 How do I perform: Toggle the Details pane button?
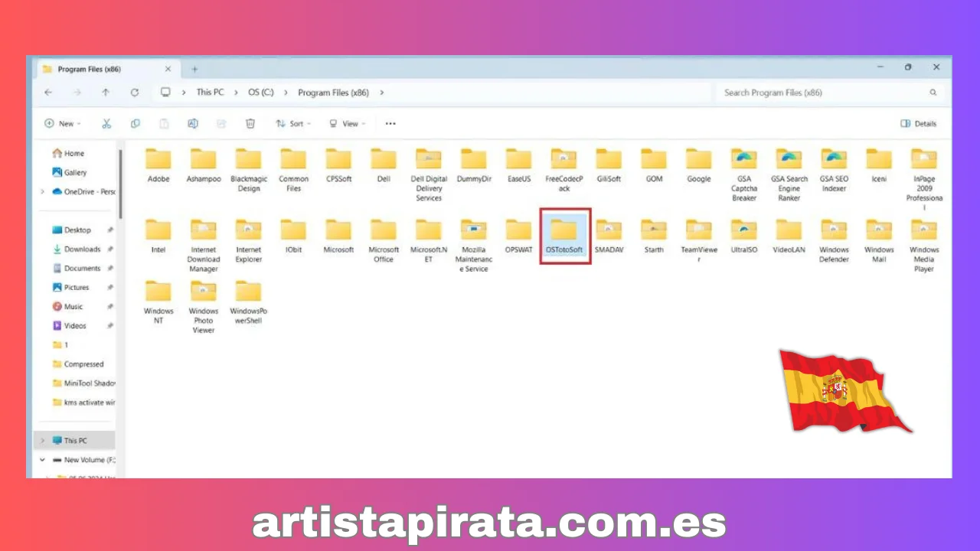tap(919, 123)
